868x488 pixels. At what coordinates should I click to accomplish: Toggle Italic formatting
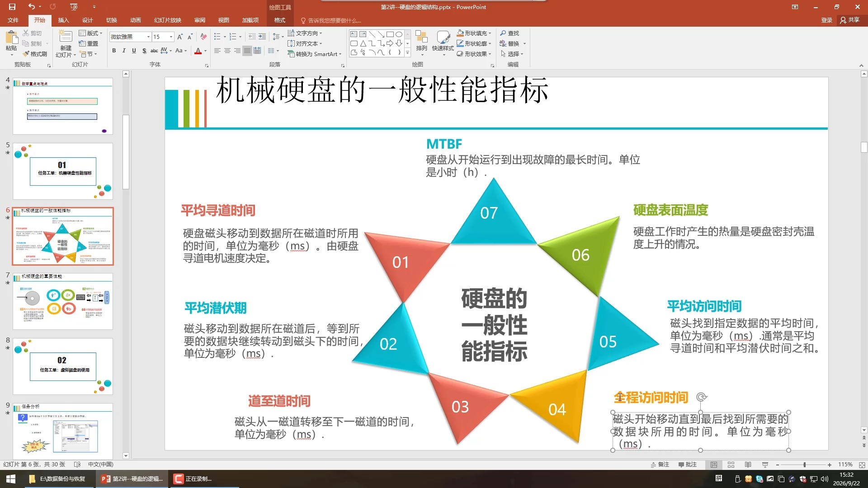point(124,51)
